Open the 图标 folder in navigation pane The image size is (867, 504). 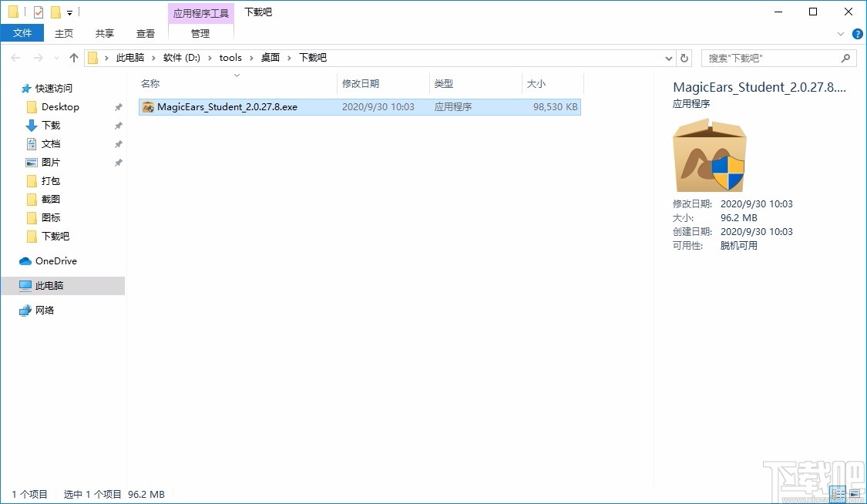click(51, 218)
